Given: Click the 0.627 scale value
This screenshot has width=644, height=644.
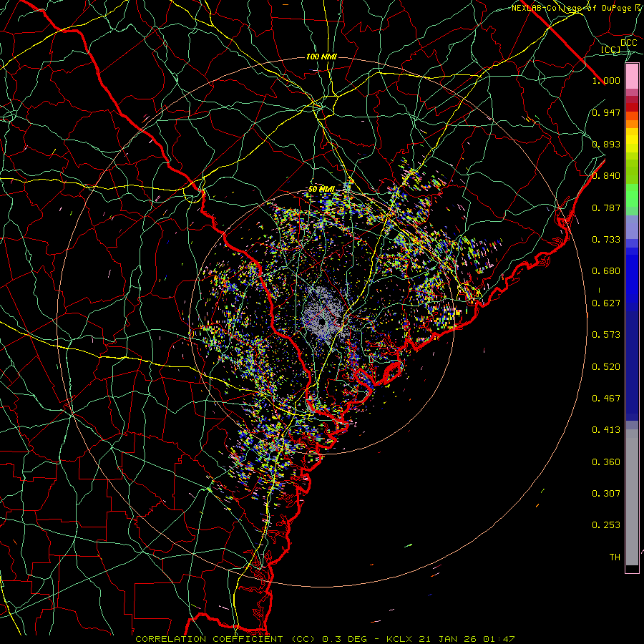Looking at the screenshot, I should click(606, 303).
